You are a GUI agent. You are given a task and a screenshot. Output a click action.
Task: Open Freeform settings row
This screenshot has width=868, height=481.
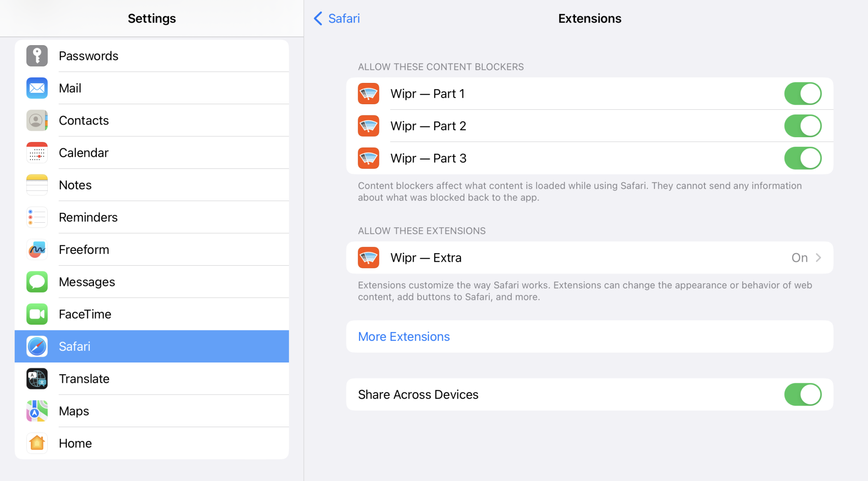pos(152,250)
